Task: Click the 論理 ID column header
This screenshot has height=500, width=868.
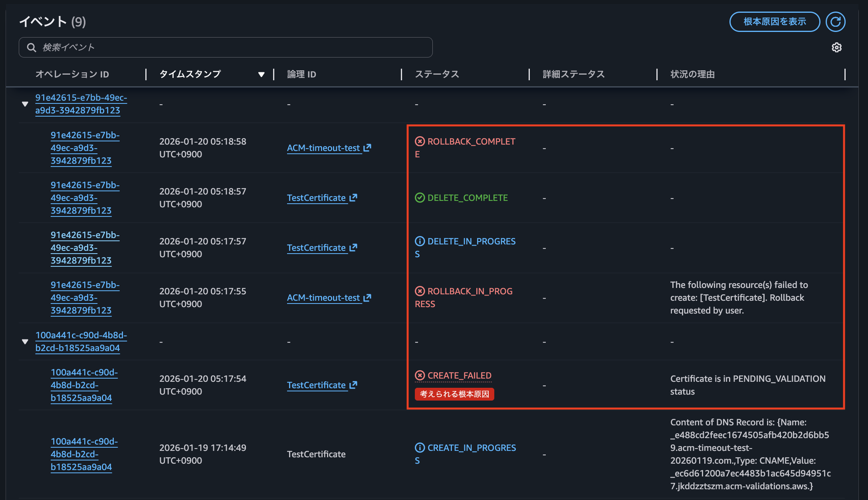Action: point(301,74)
